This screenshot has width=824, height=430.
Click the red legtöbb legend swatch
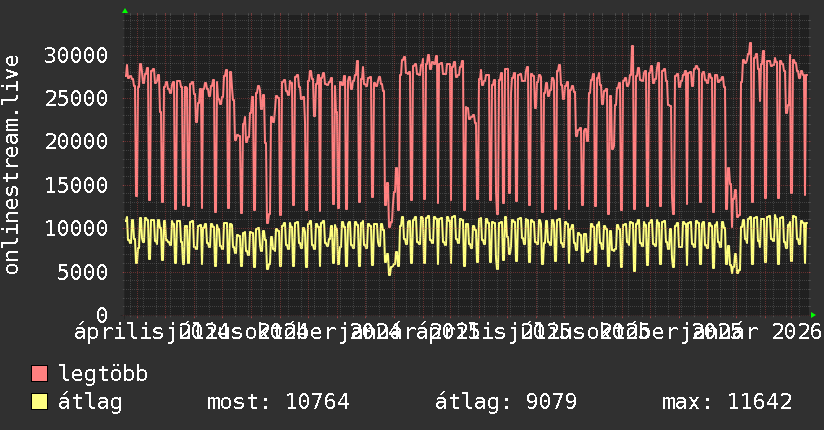pos(39,374)
